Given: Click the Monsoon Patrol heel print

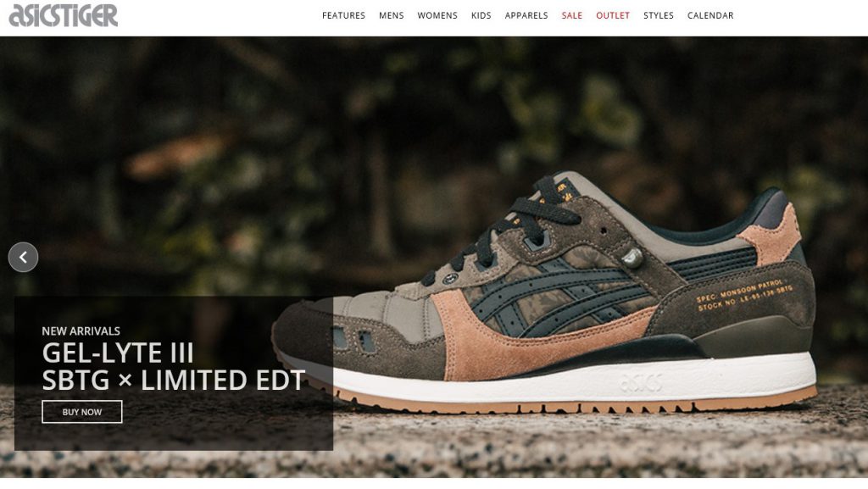Looking at the screenshot, I should [744, 295].
